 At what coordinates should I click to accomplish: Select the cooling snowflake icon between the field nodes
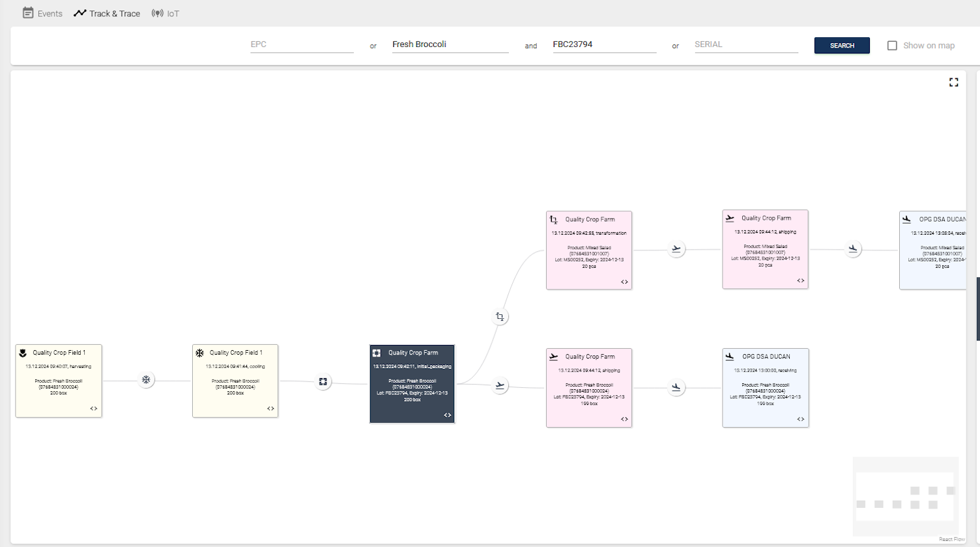[146, 380]
